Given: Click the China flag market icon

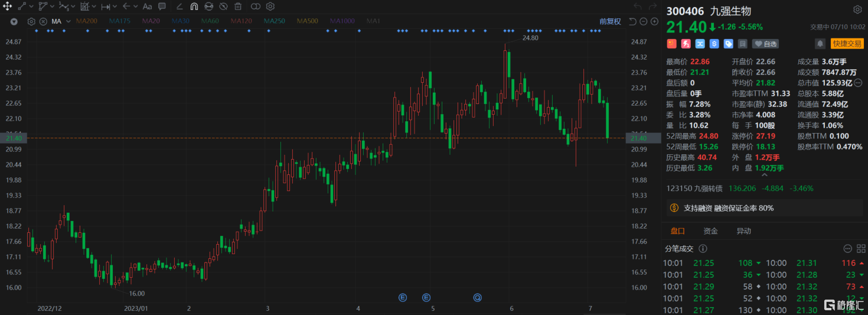Looking at the screenshot, I should tap(671, 44).
